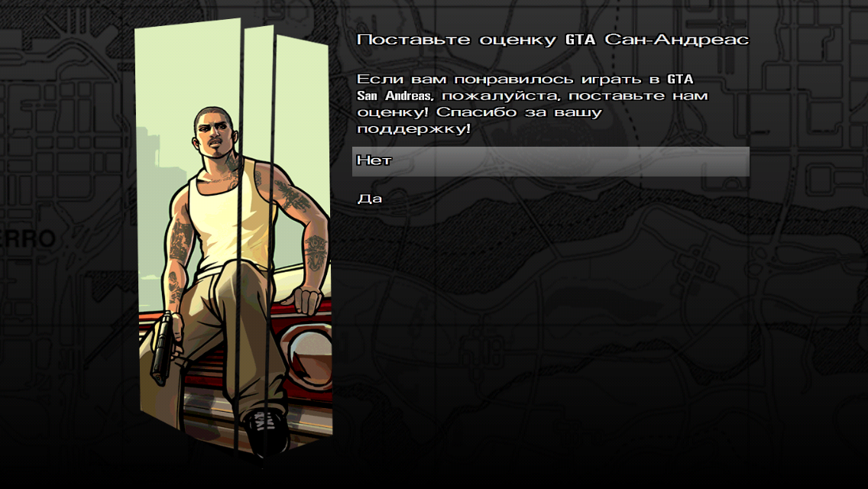
Task: Click the CJ character artwork panel
Action: pos(234,238)
